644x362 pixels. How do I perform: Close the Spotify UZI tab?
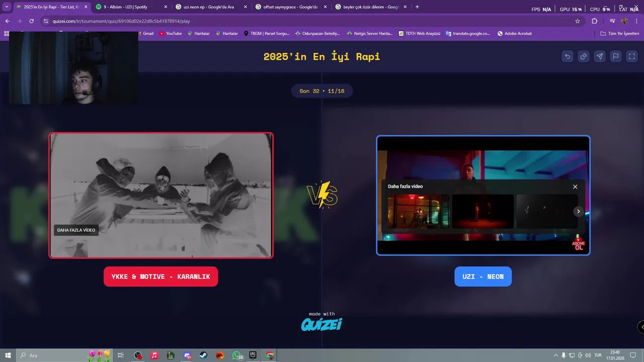(x=166, y=7)
